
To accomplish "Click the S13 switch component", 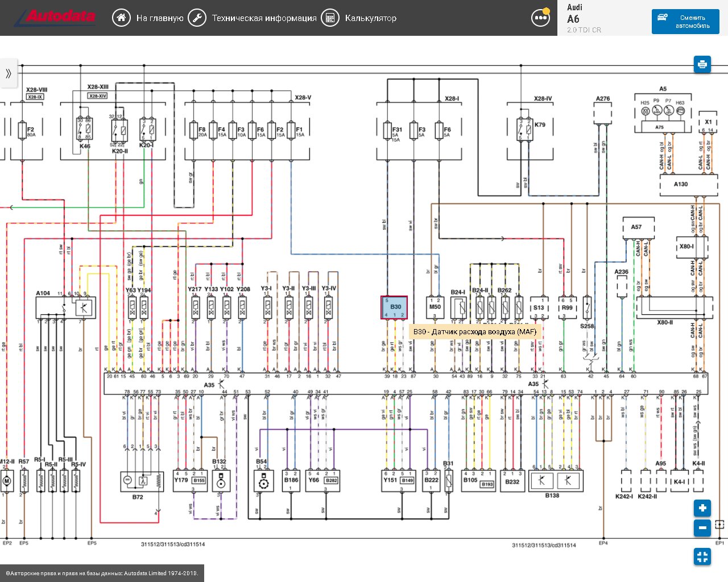I will [x=539, y=307].
